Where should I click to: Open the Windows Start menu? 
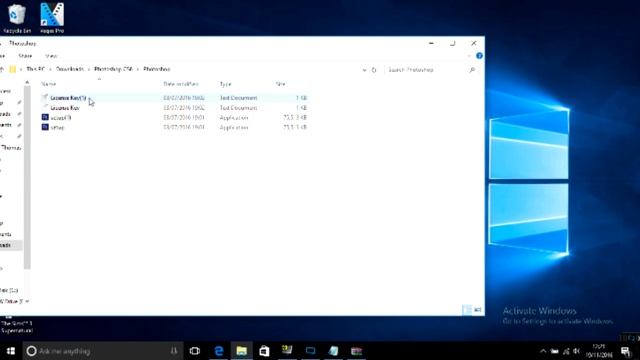(11, 351)
